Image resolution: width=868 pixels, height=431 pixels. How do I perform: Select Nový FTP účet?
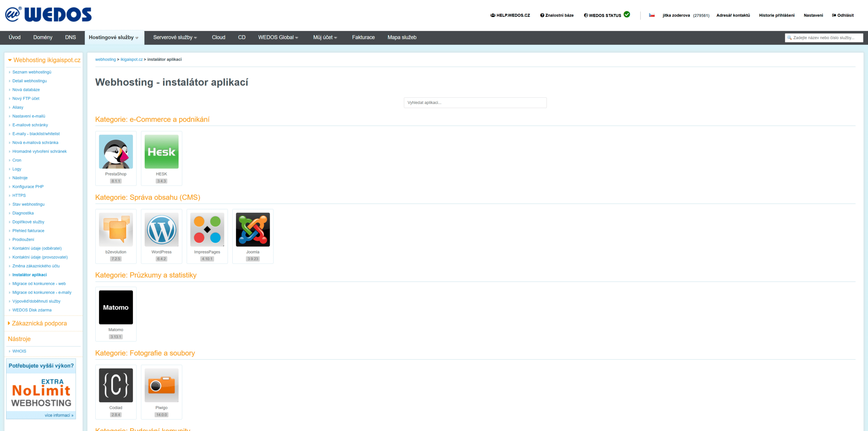coord(26,98)
